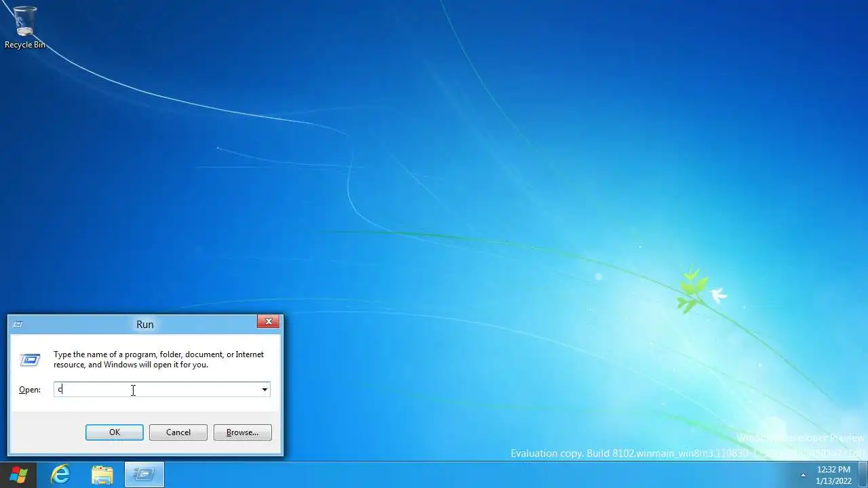Click the Run program icon inside dialog

point(29,359)
